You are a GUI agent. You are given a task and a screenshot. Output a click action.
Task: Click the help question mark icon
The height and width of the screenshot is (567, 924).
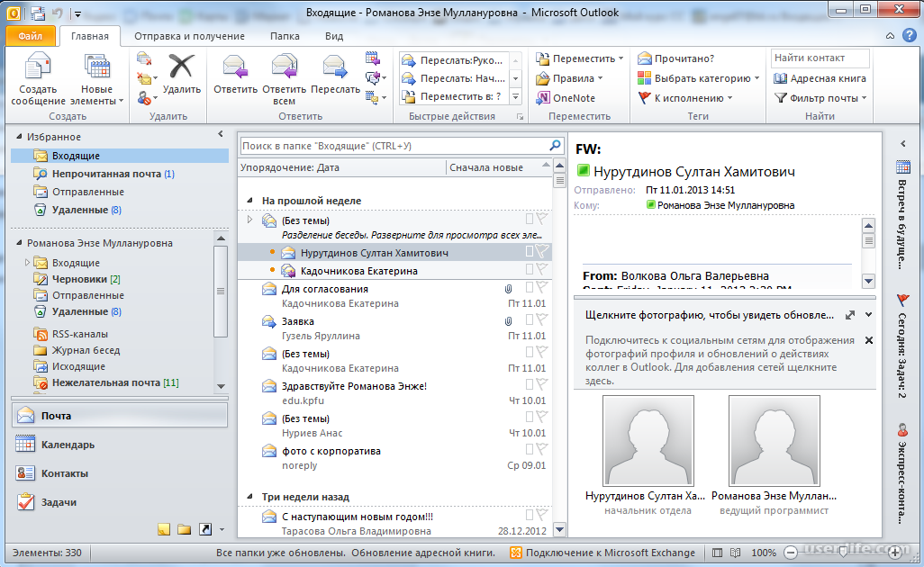pos(910,36)
